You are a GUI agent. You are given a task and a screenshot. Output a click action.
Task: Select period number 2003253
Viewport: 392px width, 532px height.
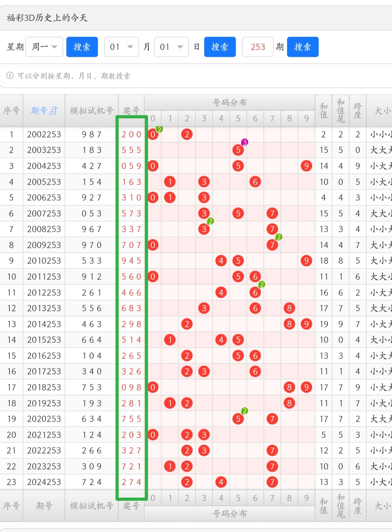tap(44, 150)
